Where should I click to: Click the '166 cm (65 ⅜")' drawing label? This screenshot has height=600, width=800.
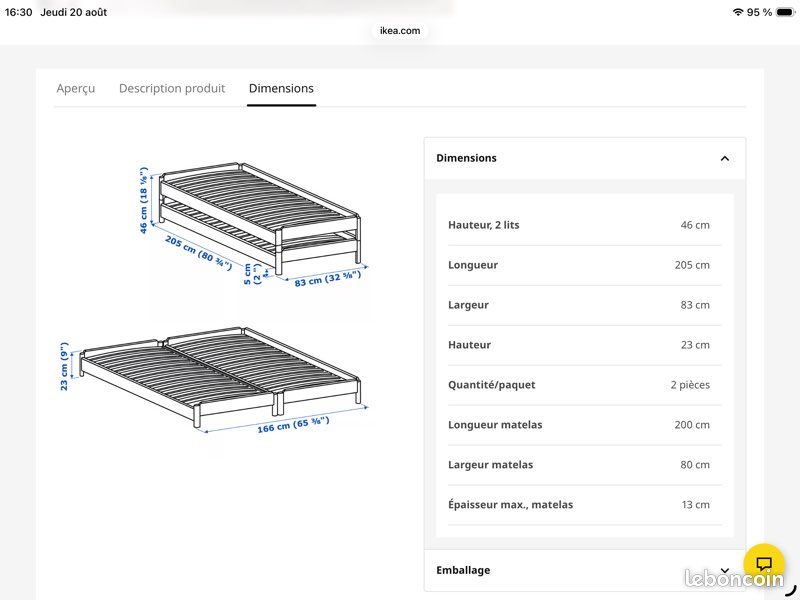[293, 424]
